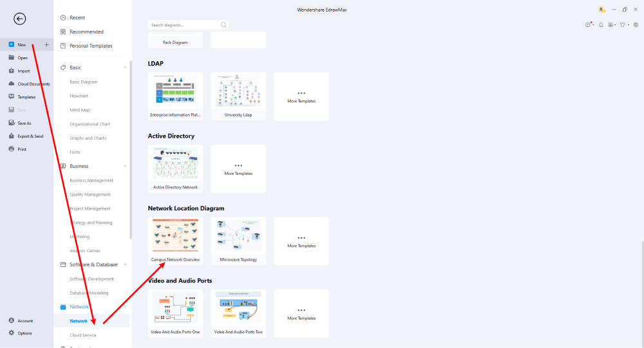Click the Cloud Documents icon
Viewport: 644px width, 348px height.
pos(11,84)
